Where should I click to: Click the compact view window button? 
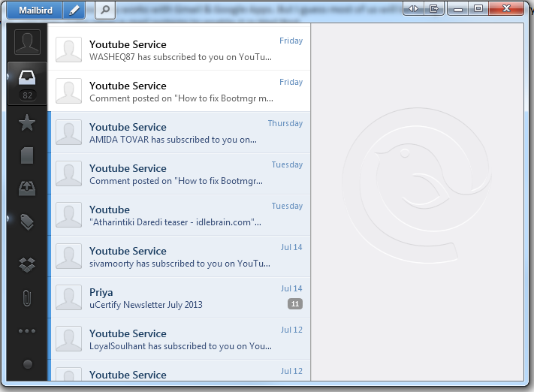click(434, 9)
